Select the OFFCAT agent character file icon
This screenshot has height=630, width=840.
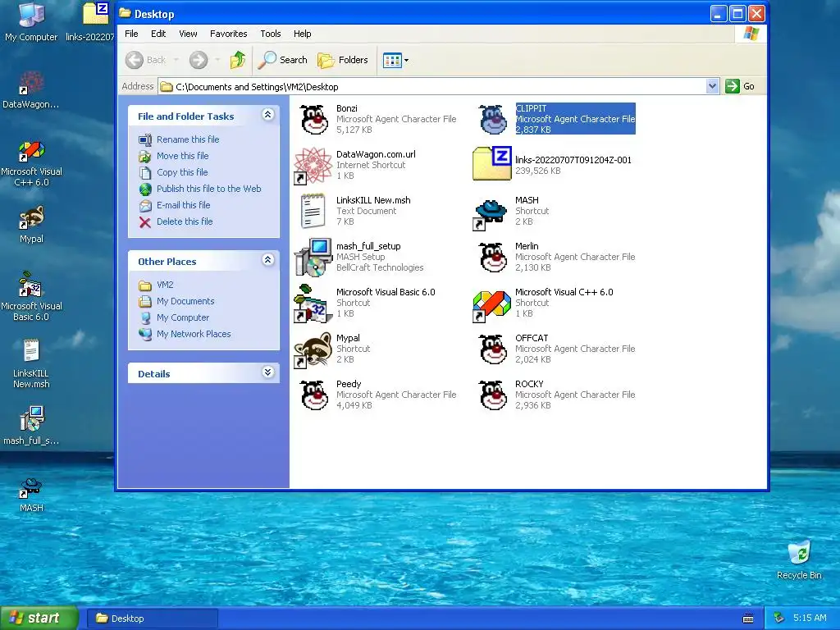(x=493, y=349)
